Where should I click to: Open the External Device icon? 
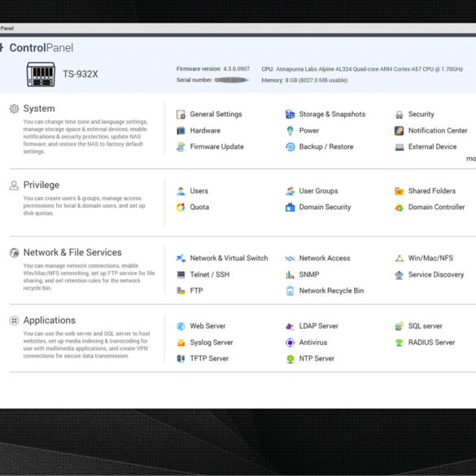pyautogui.click(x=400, y=147)
